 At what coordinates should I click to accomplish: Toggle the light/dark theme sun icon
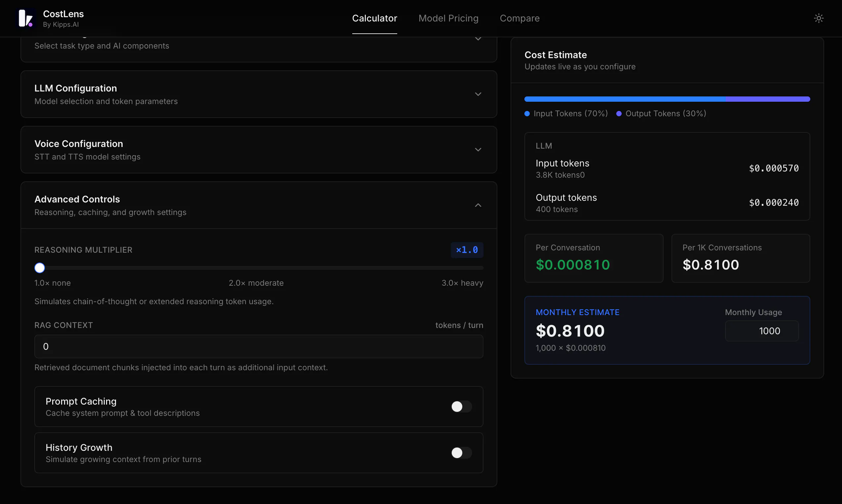pyautogui.click(x=819, y=18)
